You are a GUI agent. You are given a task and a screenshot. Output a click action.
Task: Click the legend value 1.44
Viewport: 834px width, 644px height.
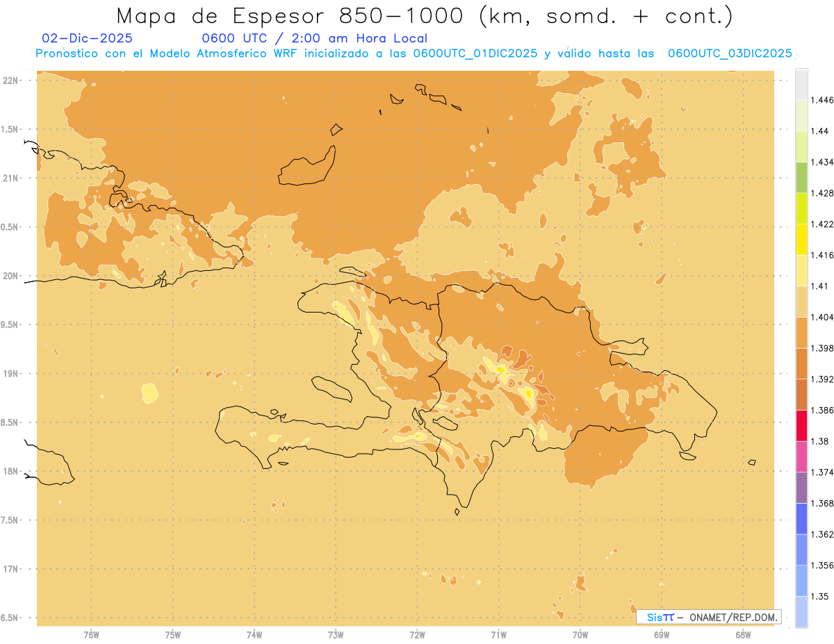point(819,131)
